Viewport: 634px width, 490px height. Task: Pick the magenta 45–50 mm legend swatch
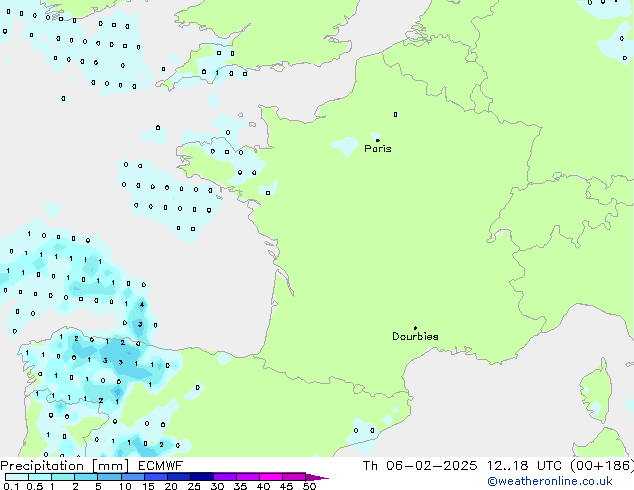point(297,477)
